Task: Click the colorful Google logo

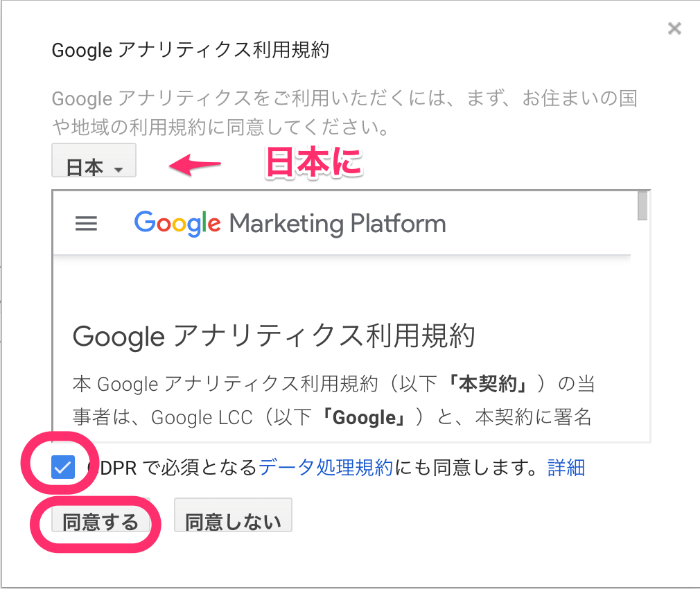Action: pos(177,223)
